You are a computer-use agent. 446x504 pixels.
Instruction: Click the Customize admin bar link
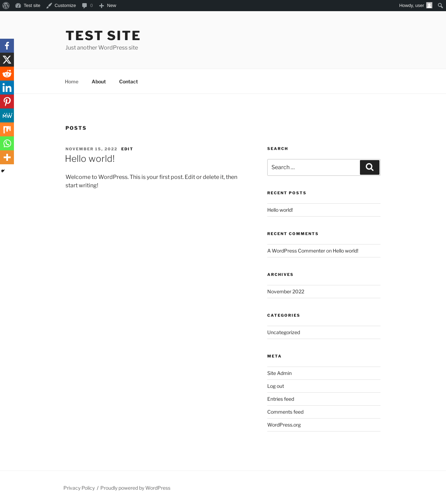[x=61, y=6]
